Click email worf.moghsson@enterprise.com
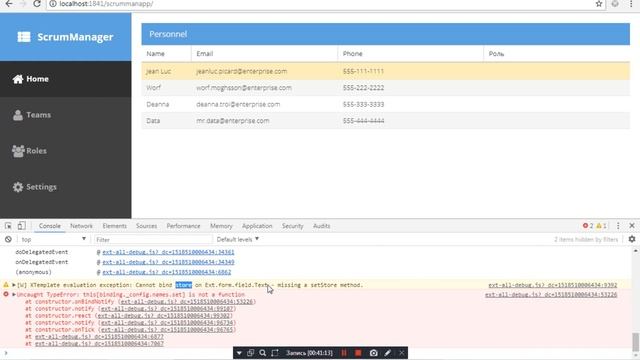 [x=244, y=88]
